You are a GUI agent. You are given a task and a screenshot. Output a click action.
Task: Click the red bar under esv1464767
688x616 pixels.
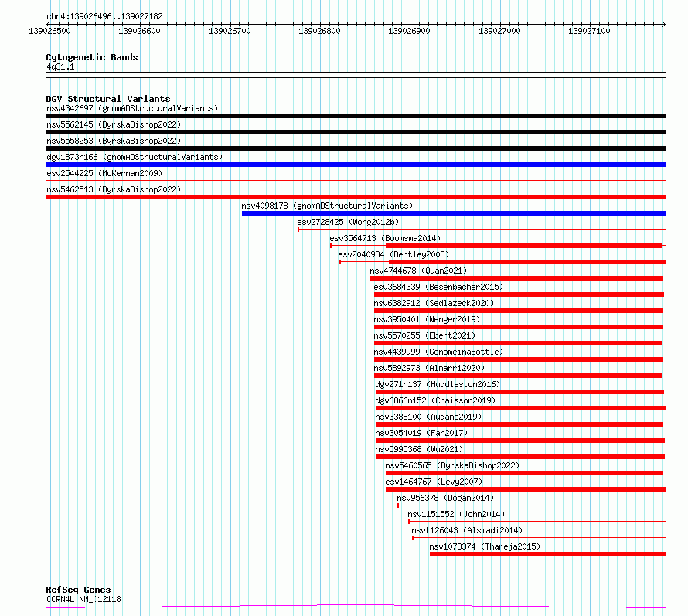pos(526,489)
